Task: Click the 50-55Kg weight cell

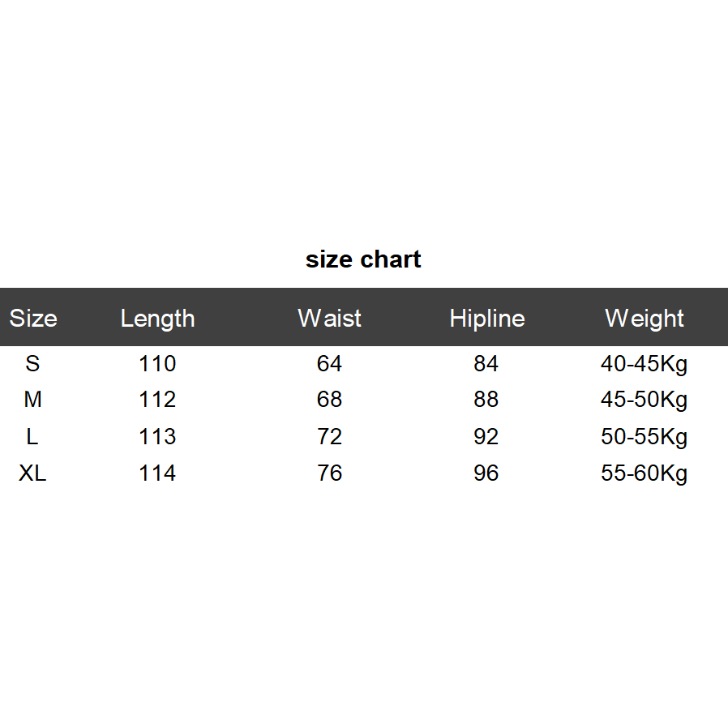Action: [644, 438]
